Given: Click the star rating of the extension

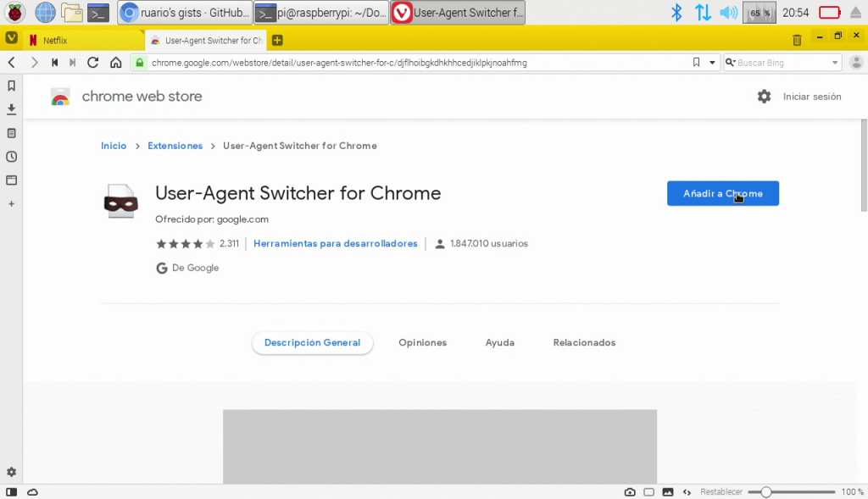Looking at the screenshot, I should (x=186, y=243).
